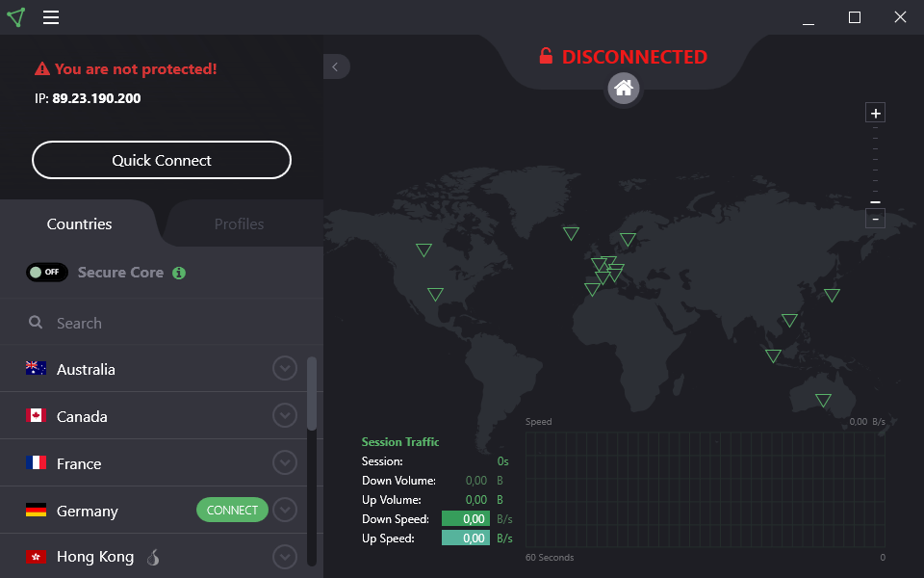Click the Up Speed value
Viewport: 924px width, 578px height.
coord(466,538)
